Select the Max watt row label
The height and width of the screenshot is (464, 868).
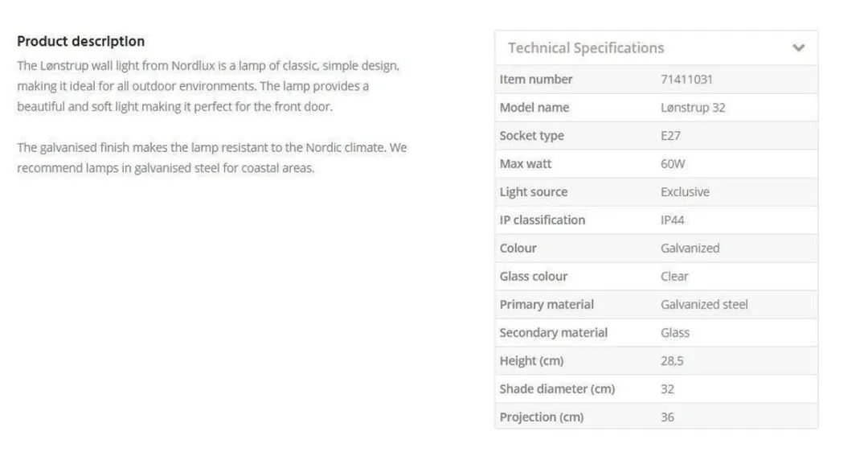pos(526,164)
